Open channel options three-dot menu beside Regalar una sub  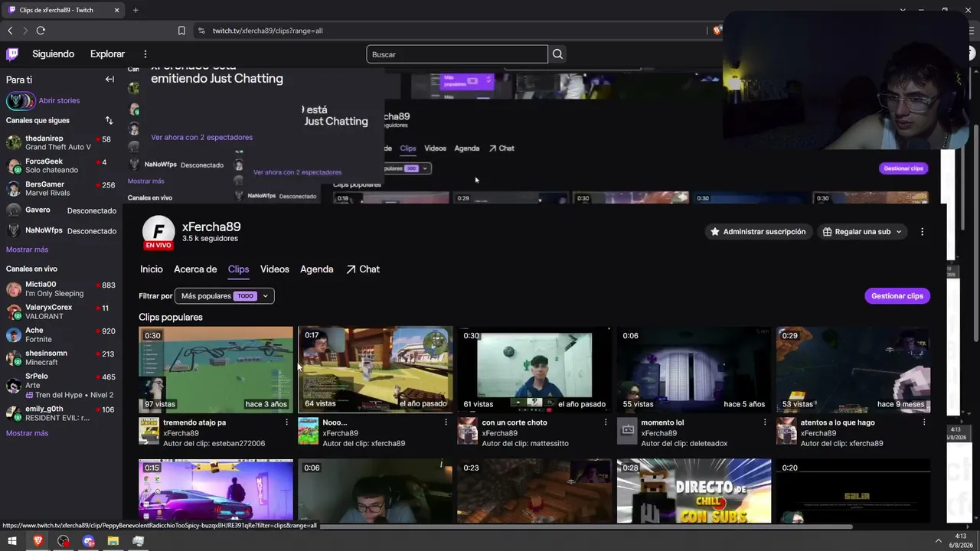[922, 232]
